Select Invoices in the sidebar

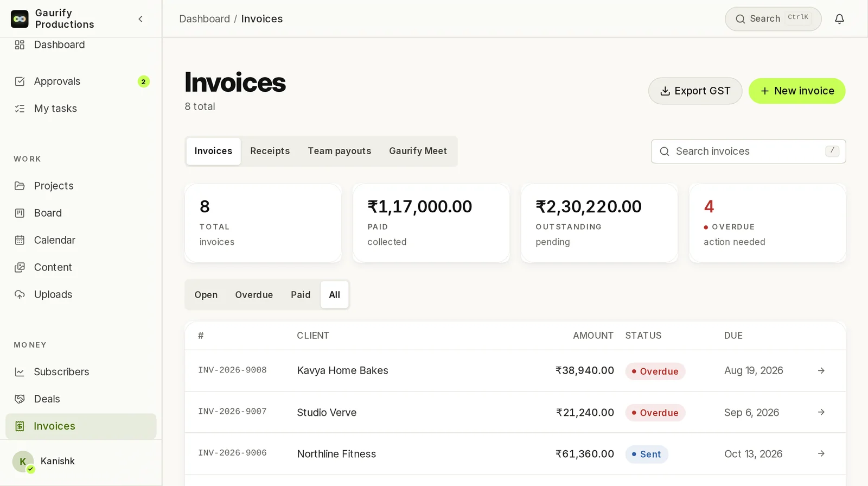(81, 426)
